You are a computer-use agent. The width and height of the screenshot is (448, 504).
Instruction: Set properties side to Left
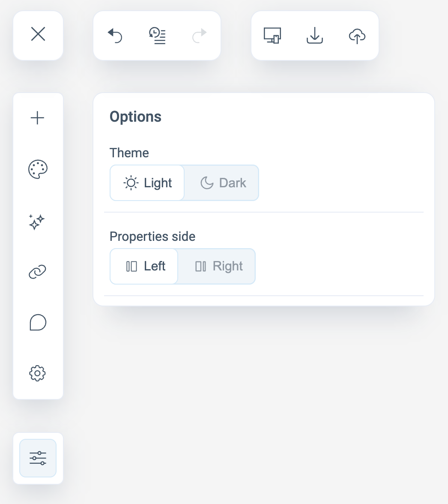tap(145, 267)
